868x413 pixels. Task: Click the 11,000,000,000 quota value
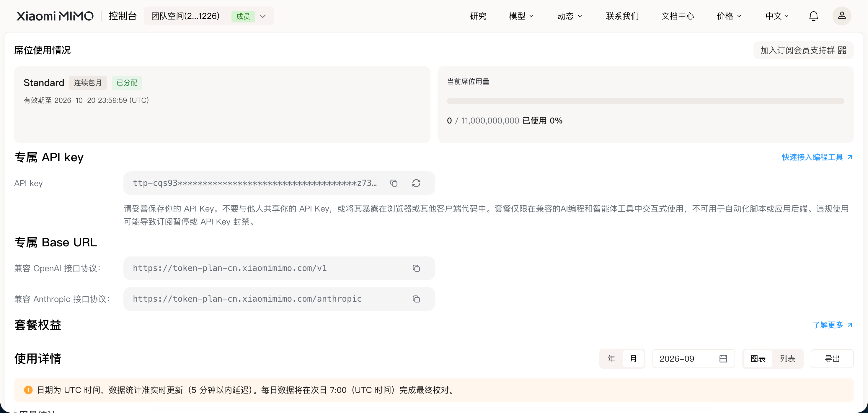[x=490, y=121]
